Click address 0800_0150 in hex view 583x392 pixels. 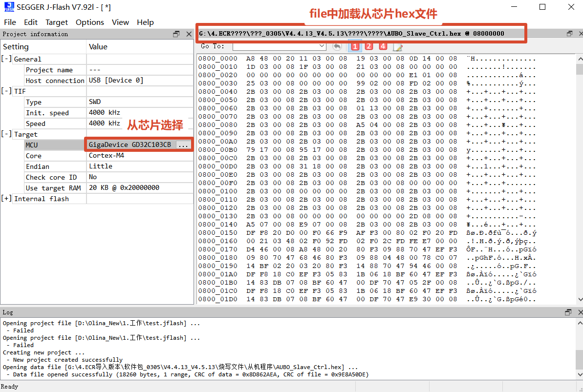pos(217,232)
